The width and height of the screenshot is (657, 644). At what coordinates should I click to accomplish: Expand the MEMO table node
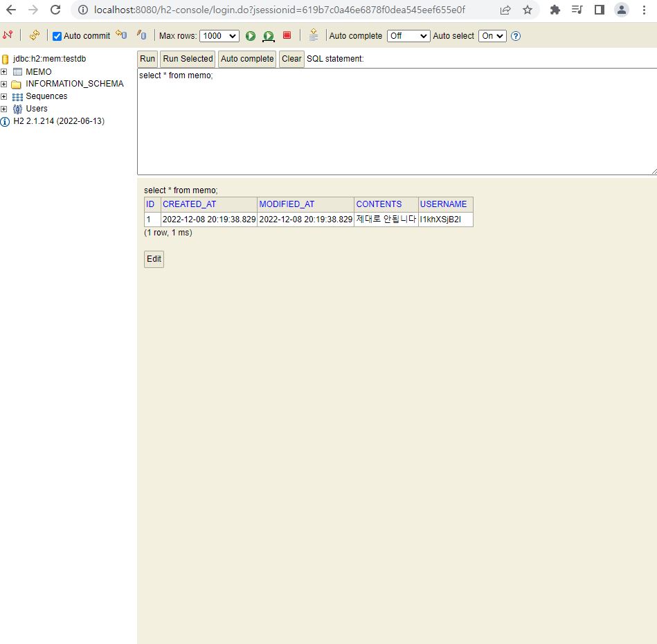tap(3, 71)
